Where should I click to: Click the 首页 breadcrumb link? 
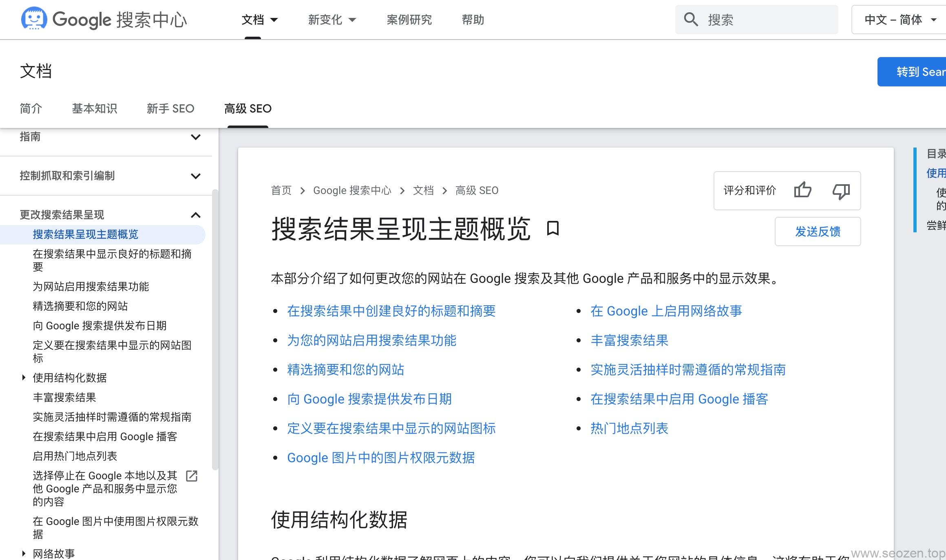(281, 190)
